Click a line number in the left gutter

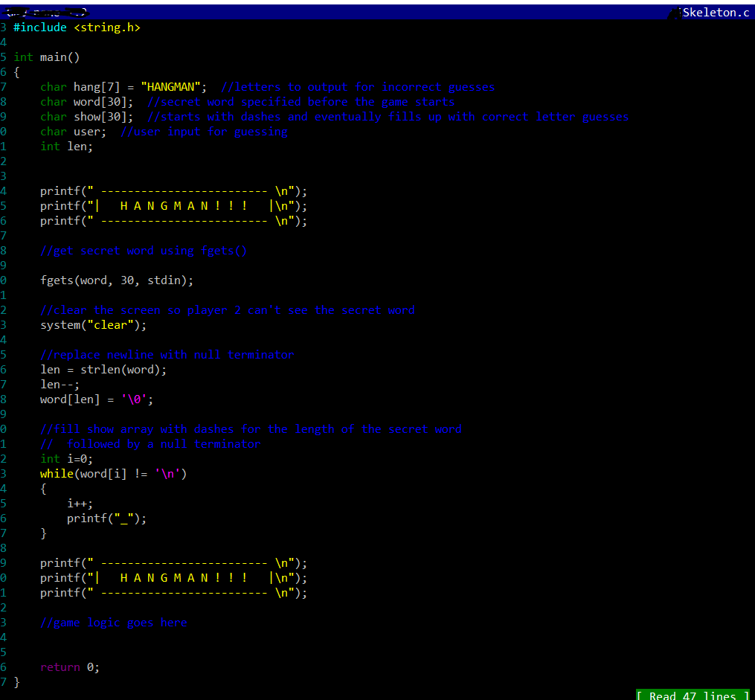[x=4, y=280]
